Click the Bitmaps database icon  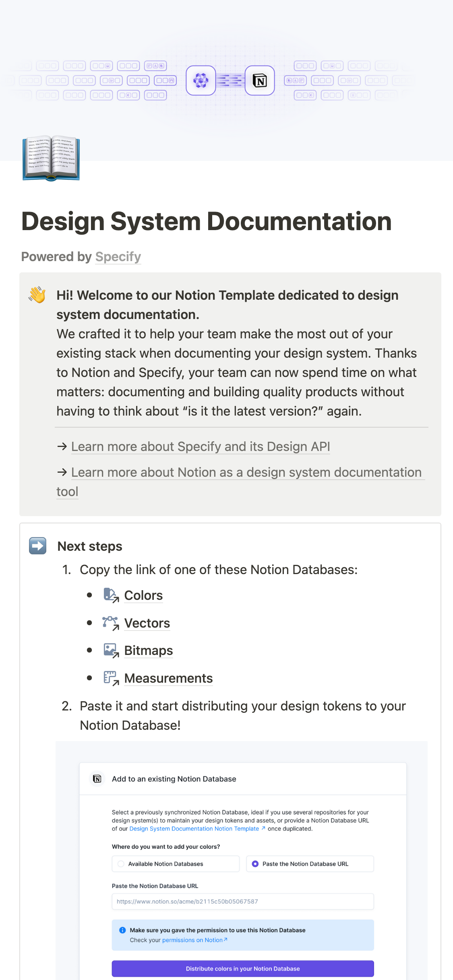point(111,651)
